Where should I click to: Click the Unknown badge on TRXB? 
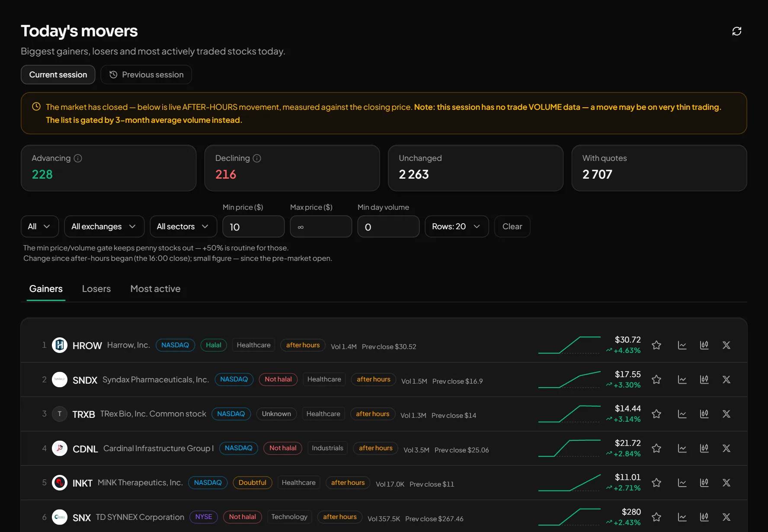pyautogui.click(x=276, y=414)
